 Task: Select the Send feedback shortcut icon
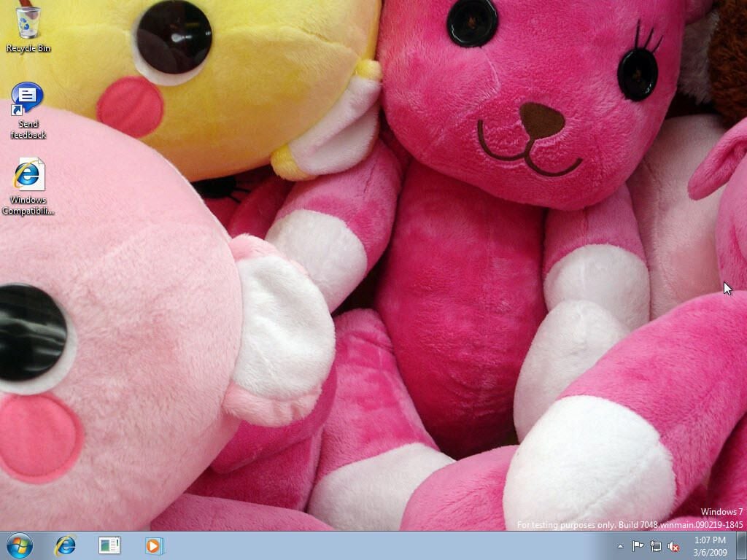point(28,111)
